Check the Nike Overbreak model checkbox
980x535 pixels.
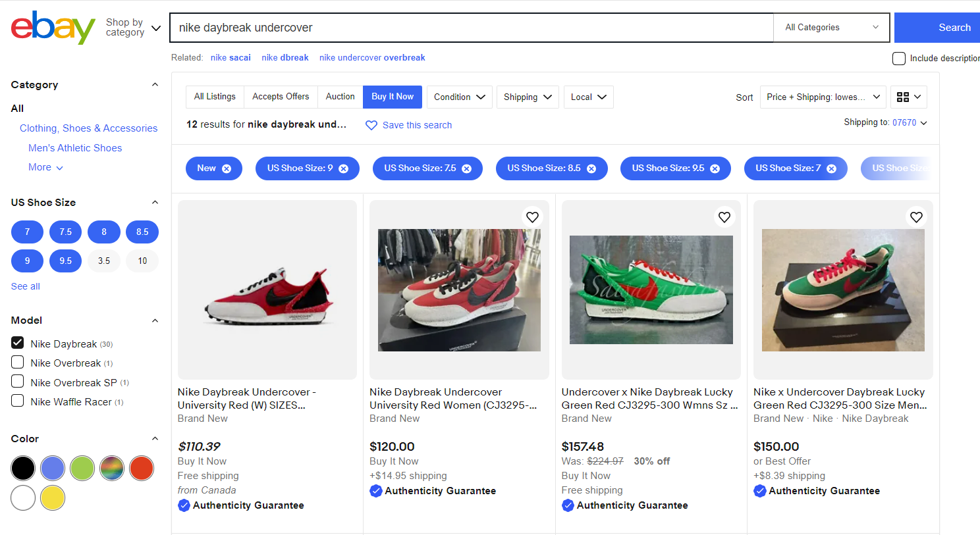coord(18,362)
